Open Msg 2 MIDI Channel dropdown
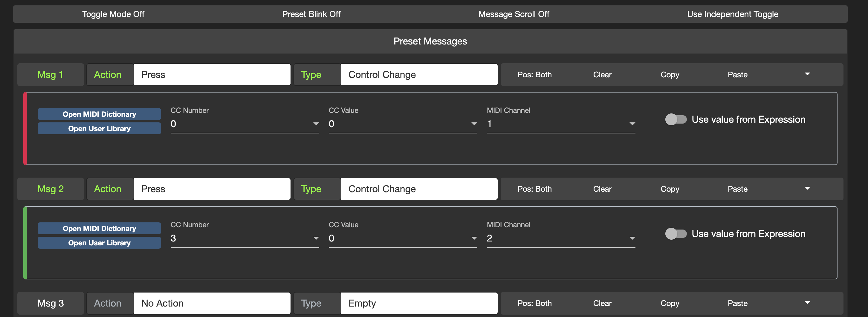 [561, 238]
